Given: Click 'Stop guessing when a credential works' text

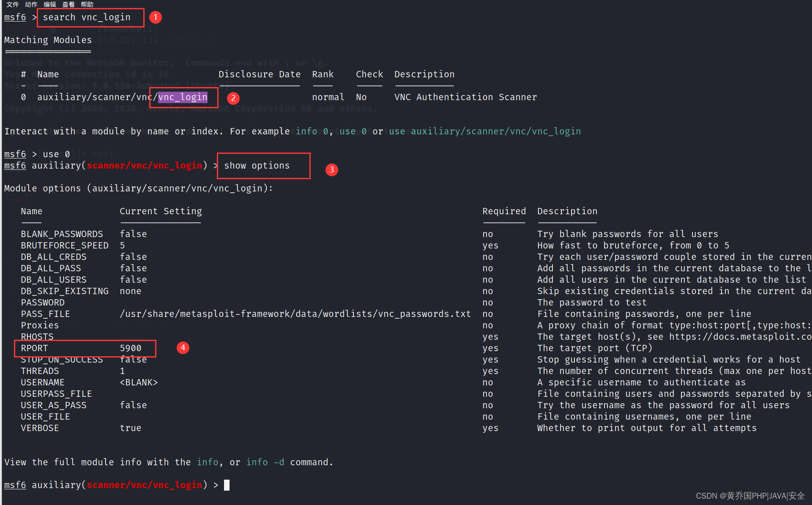Looking at the screenshot, I should pyautogui.click(x=669, y=360).
